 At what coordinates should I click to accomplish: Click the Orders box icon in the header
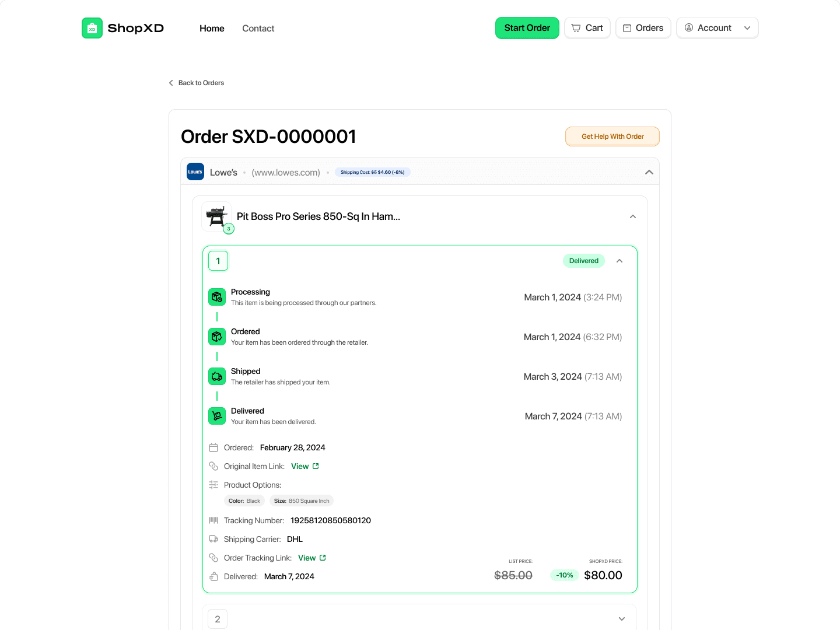click(627, 28)
